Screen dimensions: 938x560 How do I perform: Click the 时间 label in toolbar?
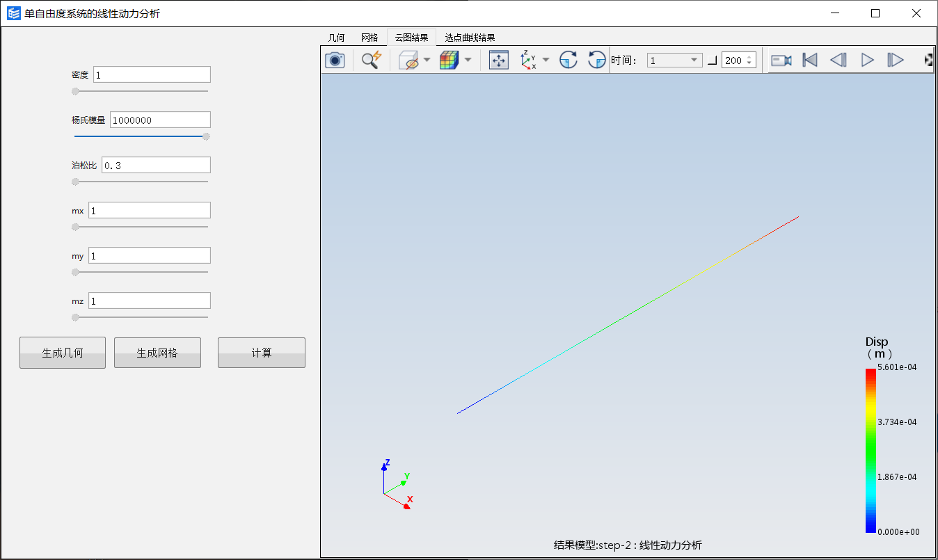tap(623, 61)
